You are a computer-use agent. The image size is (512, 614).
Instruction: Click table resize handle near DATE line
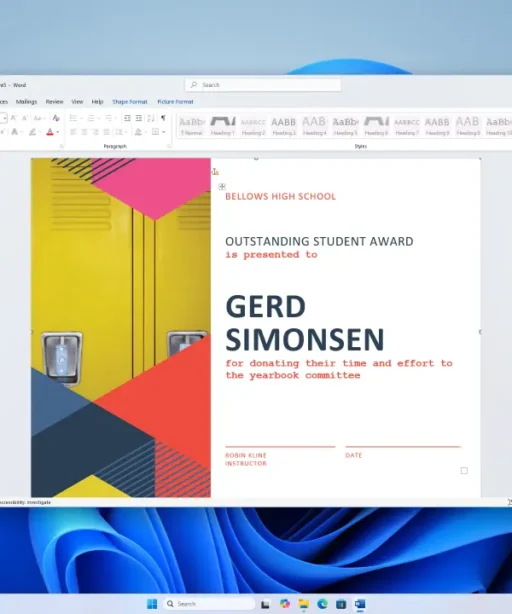click(x=464, y=471)
